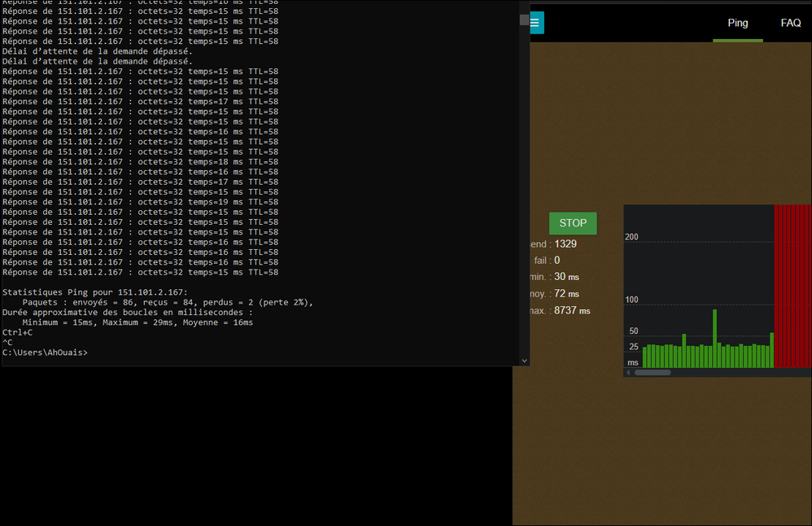Click the chart scrollbar left arrow

(x=628, y=372)
